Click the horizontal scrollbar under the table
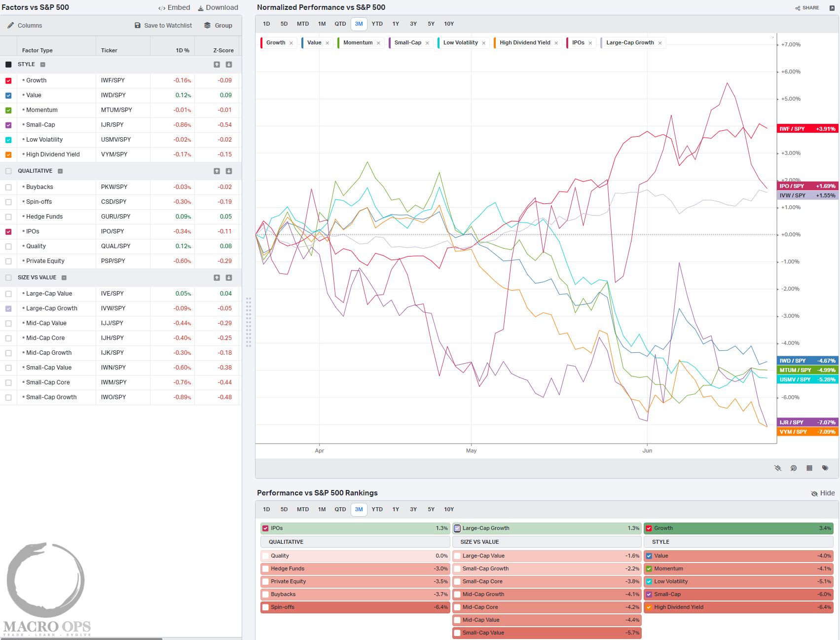The image size is (840, 640). pos(81,639)
